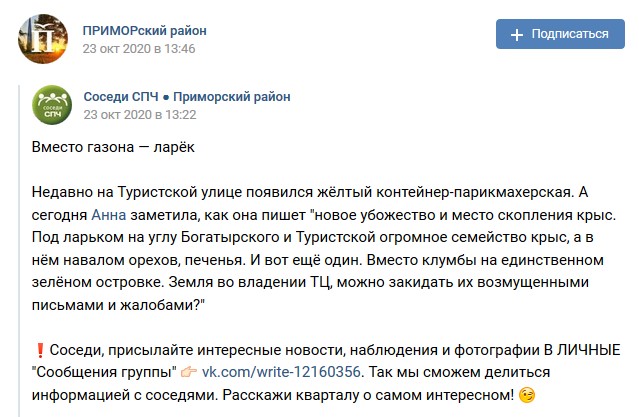Click the headline Вместо газона — ларёк
639x417 pixels.
[x=113, y=147]
